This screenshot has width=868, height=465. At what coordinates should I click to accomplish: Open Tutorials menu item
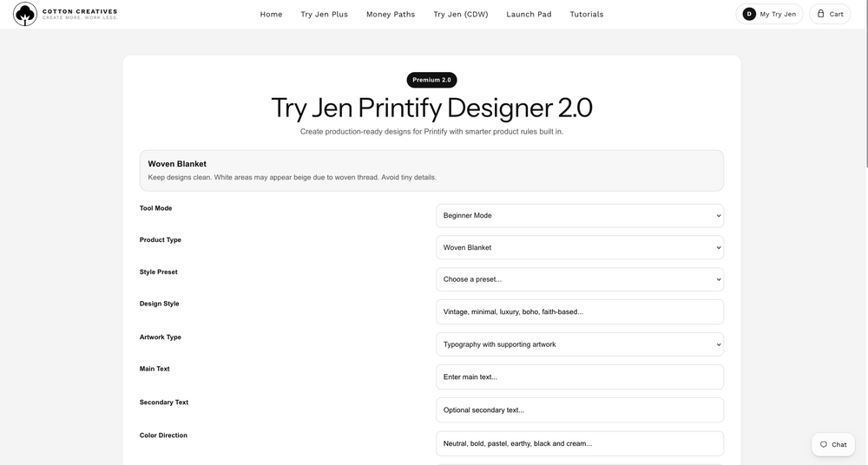coord(587,15)
